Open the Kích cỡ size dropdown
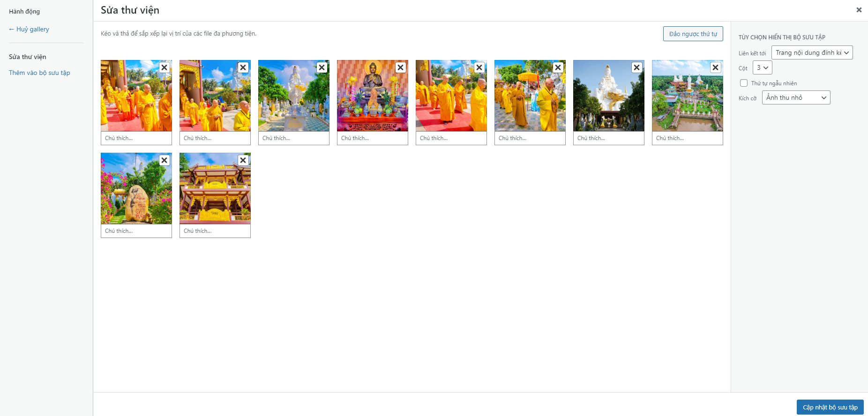The width and height of the screenshot is (868, 416). click(x=796, y=97)
